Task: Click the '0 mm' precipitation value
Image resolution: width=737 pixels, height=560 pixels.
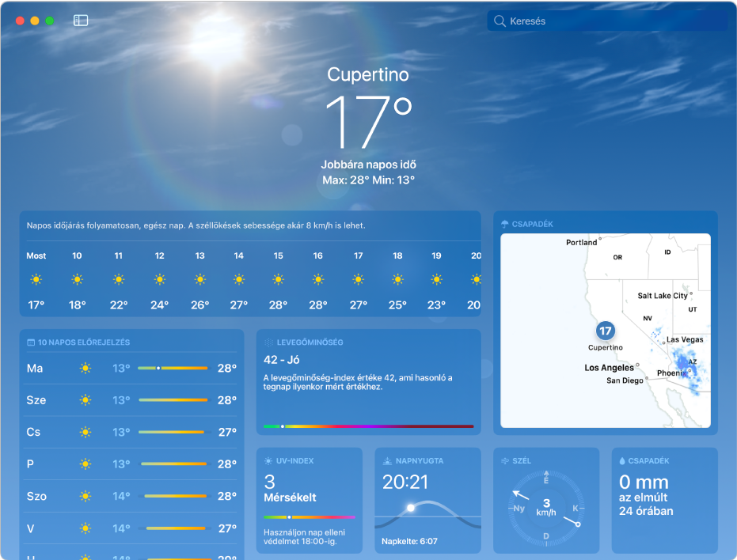Action: (644, 482)
